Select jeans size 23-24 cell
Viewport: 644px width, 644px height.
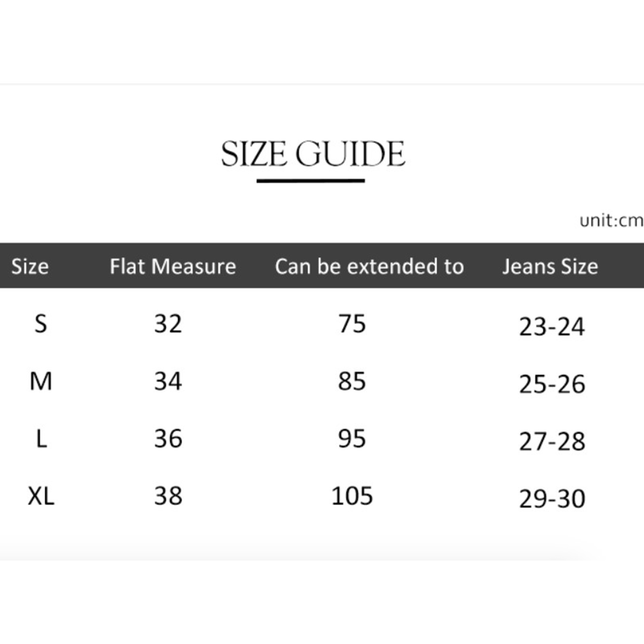[x=552, y=326]
